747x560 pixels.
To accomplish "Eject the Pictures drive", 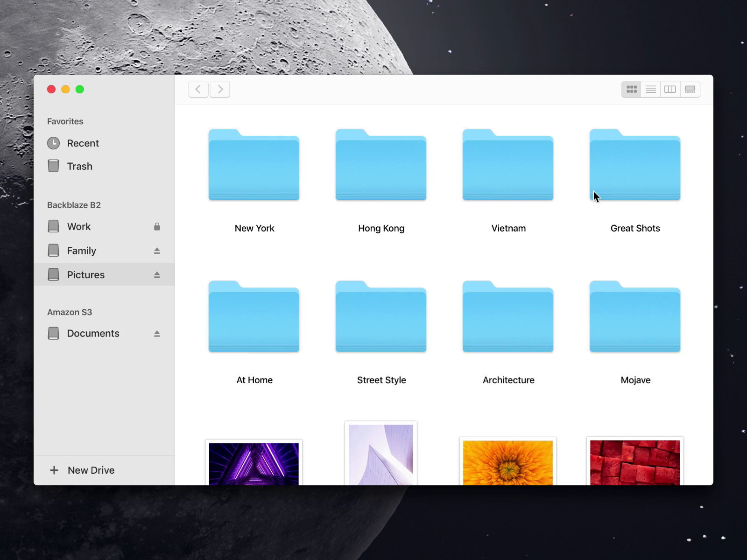I will pyautogui.click(x=157, y=275).
